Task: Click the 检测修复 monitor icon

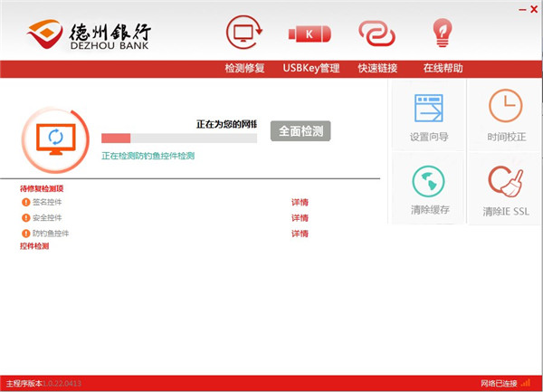Action: click(x=244, y=33)
